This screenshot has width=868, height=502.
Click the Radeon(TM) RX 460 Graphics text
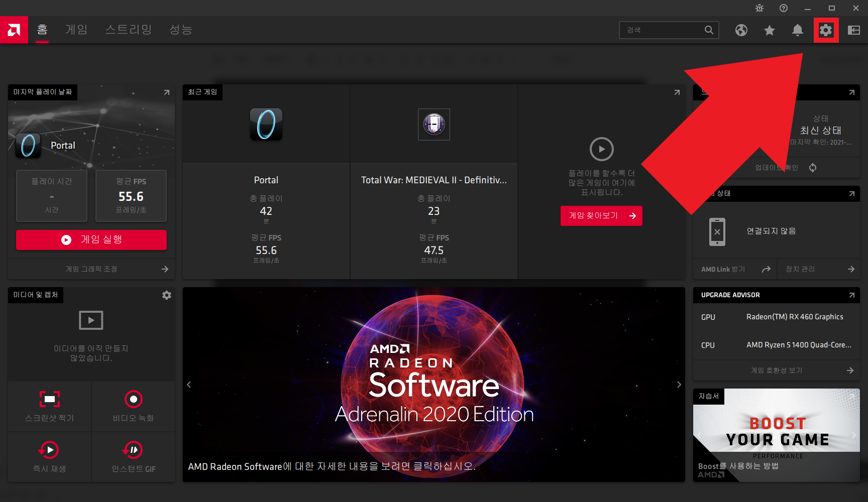795,317
